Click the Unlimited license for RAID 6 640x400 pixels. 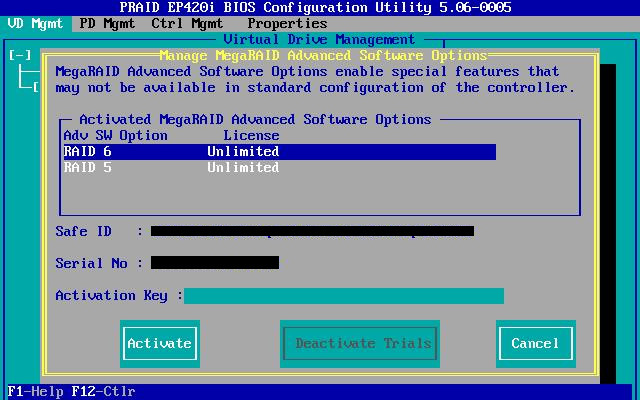click(243, 151)
